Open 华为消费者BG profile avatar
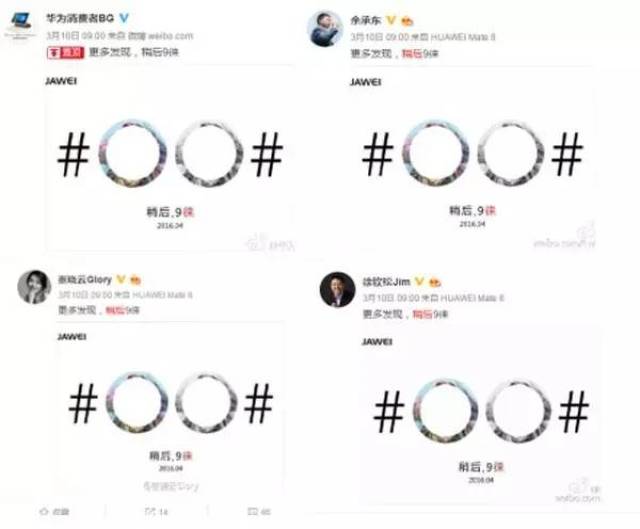This screenshot has width=640, height=529. click(x=21, y=24)
